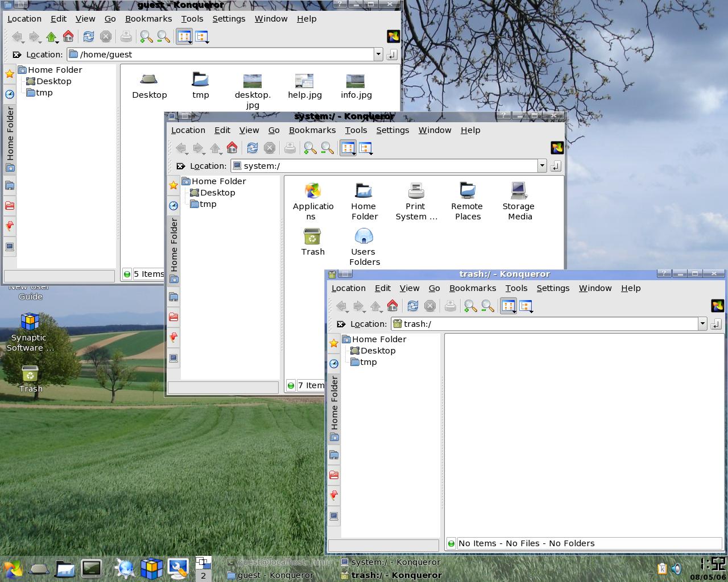This screenshot has height=582, width=728.
Task: Click the /home/guest location text field
Action: coord(221,55)
